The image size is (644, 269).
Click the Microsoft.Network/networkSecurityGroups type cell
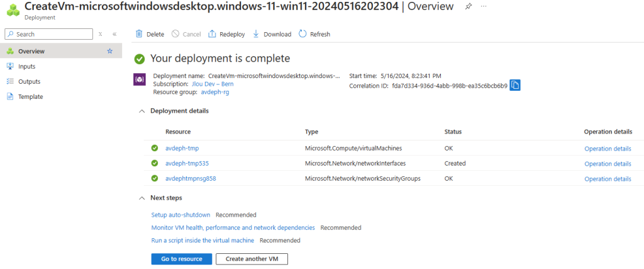(x=363, y=178)
